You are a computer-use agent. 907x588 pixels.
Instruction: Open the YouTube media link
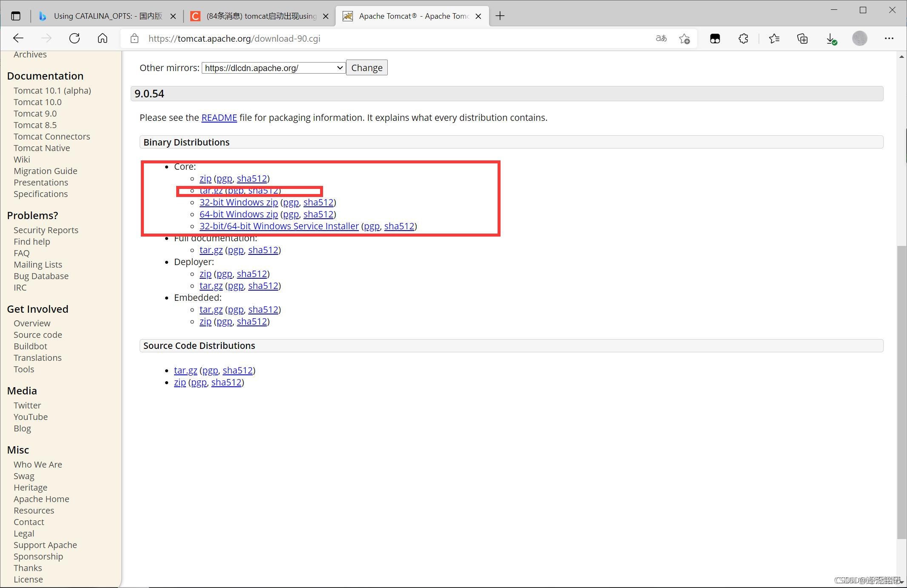[x=31, y=417]
